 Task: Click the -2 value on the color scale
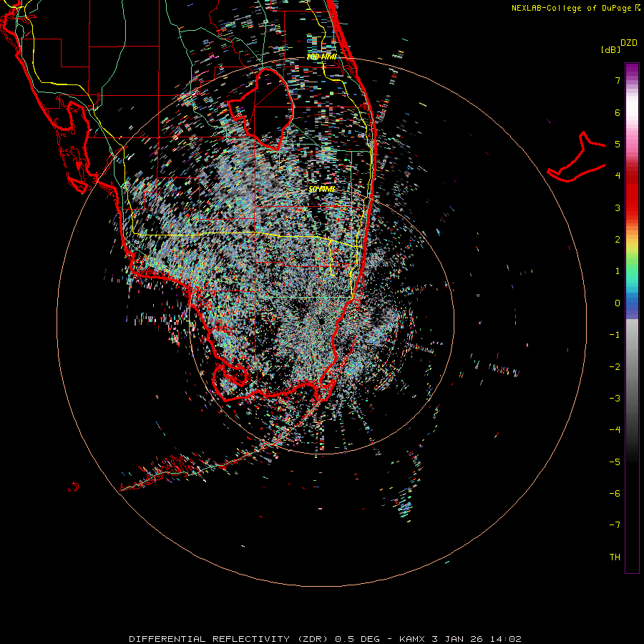tap(615, 367)
